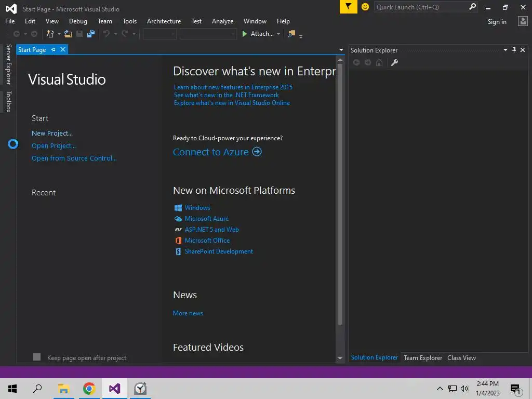532x399 pixels.
Task: Click the Navigate Forward toolbar icon
Action: pyautogui.click(x=34, y=34)
